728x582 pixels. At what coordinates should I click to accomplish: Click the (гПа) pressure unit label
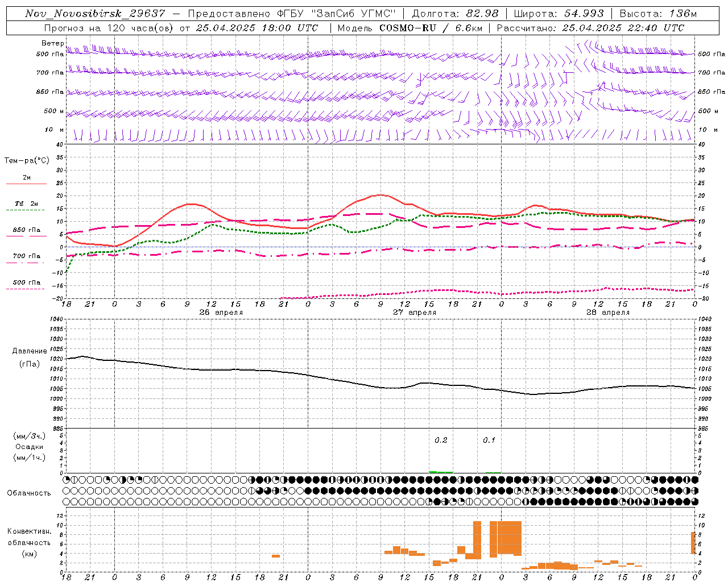[29, 364]
